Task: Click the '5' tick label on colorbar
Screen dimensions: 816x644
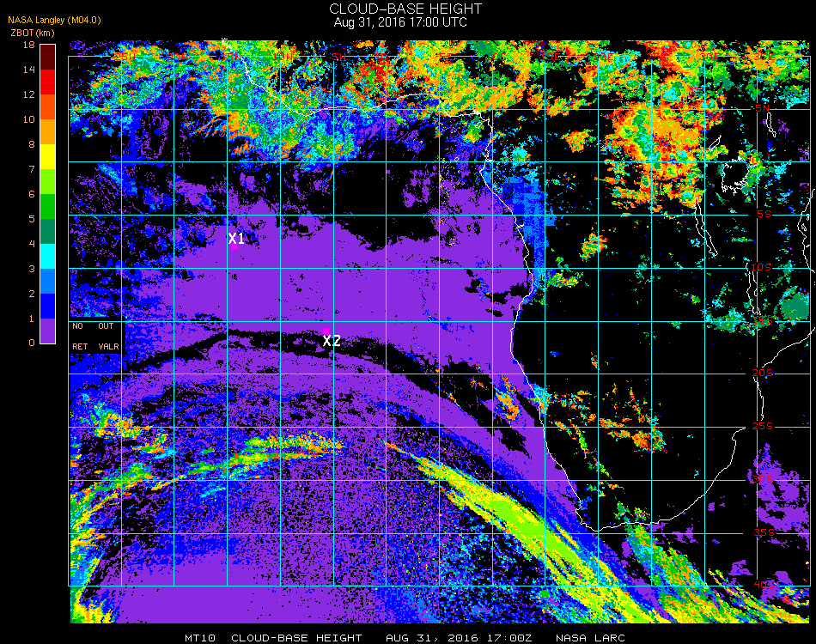Action: point(31,219)
